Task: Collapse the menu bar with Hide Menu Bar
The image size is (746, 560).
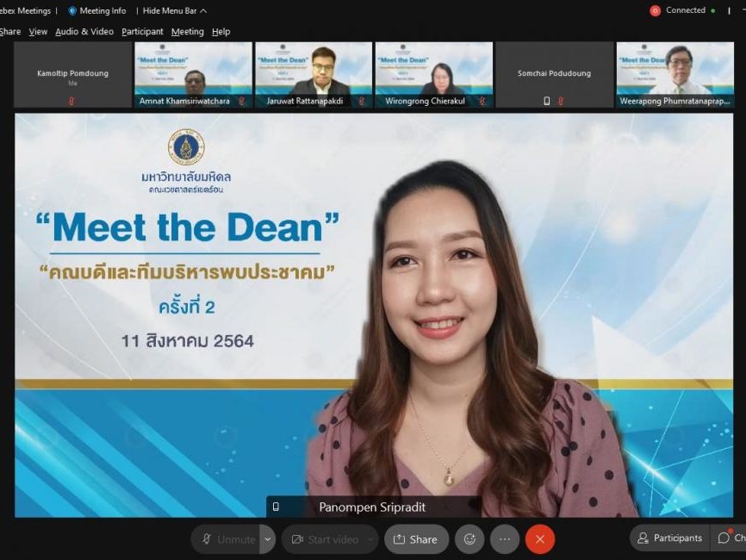Action: tap(174, 10)
